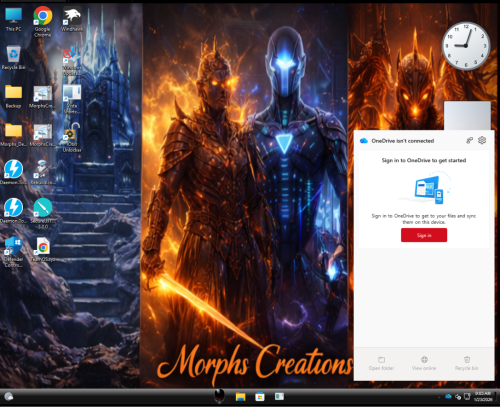Select the Daemon Tools shortcut beside RebuildIcon
The image size is (500, 407).
coord(13,172)
